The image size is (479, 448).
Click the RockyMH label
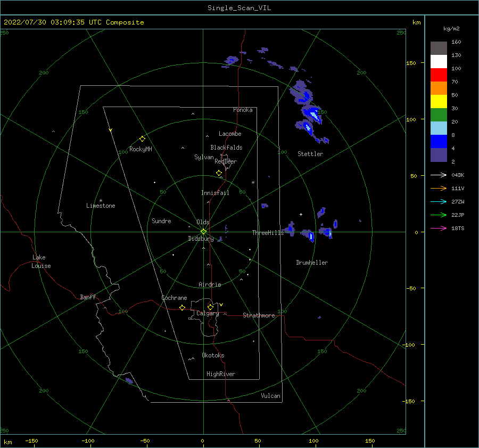141,149
